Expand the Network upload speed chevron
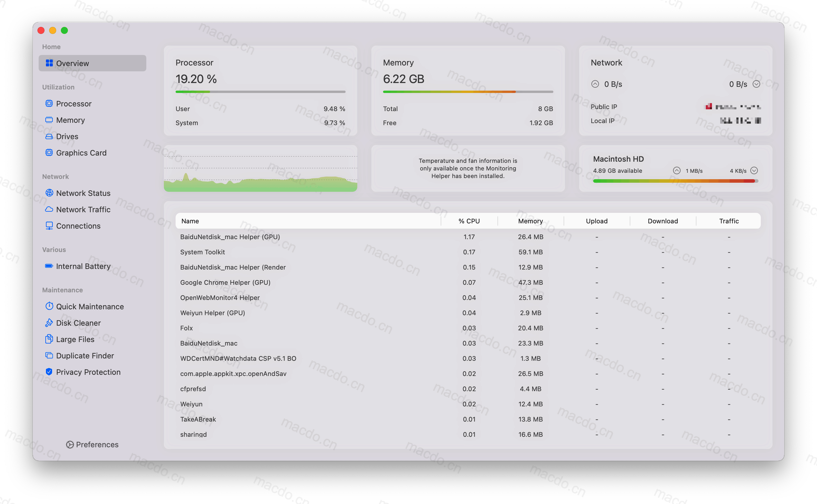Image resolution: width=817 pixels, height=504 pixels. [x=595, y=84]
